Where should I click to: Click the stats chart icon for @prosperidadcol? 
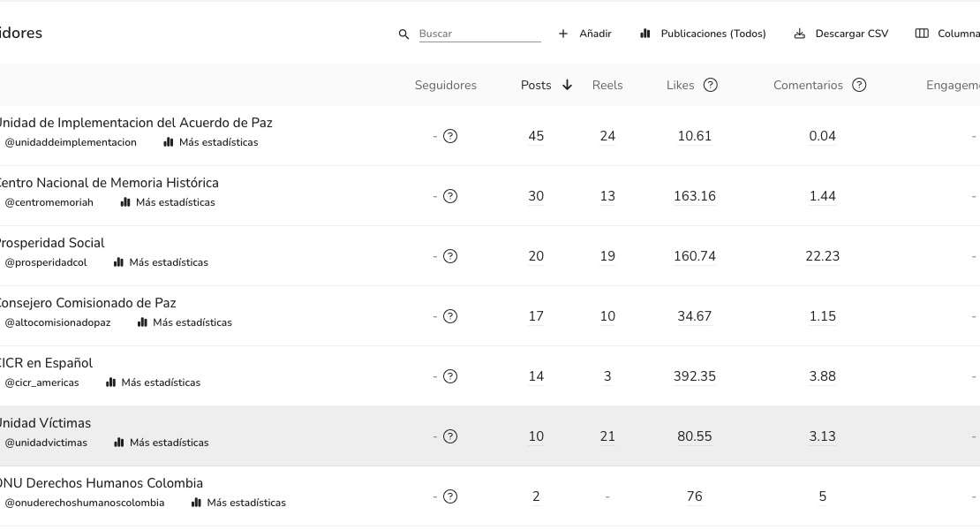[x=118, y=262]
